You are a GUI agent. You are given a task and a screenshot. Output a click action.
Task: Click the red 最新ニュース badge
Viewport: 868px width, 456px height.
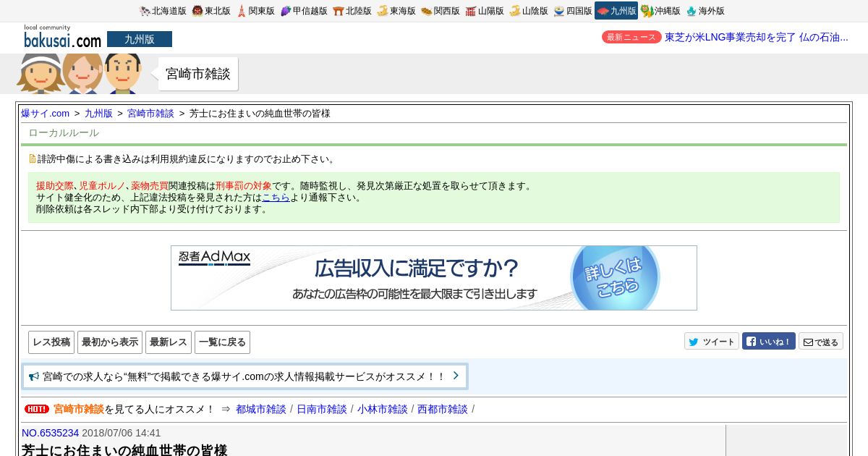[x=631, y=37]
